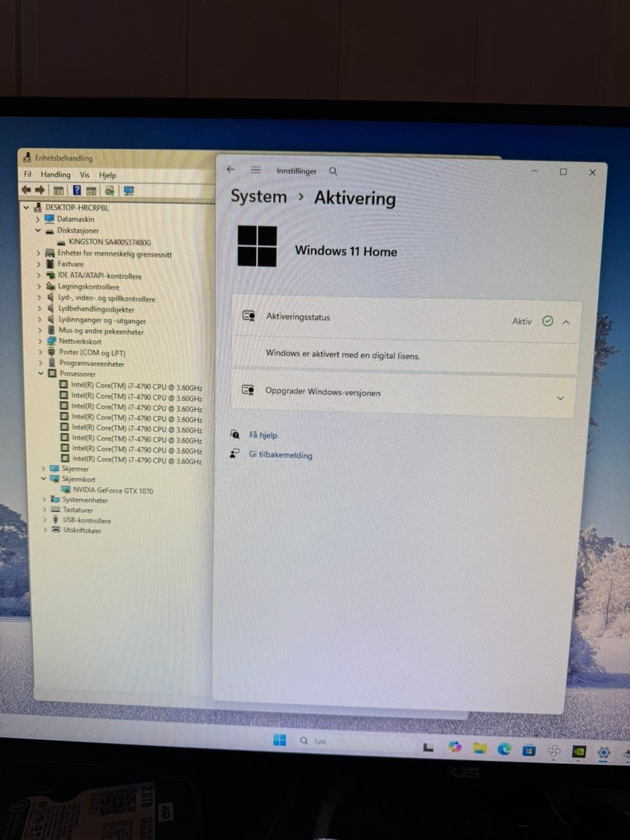Click the monitor icon in Device Manager toolbar
630x840 pixels.
[x=129, y=191]
